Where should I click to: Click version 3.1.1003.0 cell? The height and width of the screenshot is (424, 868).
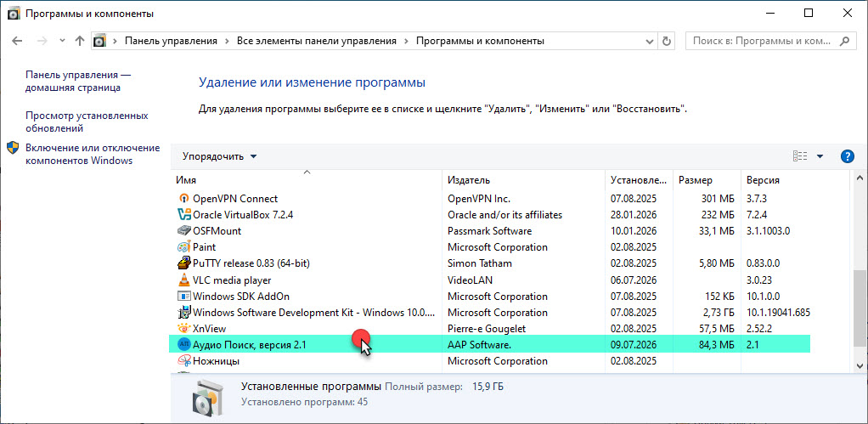[768, 231]
